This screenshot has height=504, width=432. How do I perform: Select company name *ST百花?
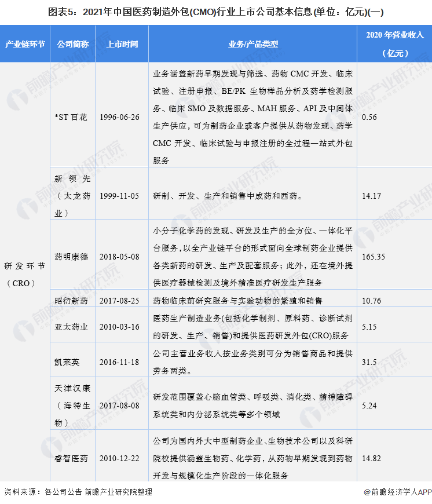click(71, 117)
